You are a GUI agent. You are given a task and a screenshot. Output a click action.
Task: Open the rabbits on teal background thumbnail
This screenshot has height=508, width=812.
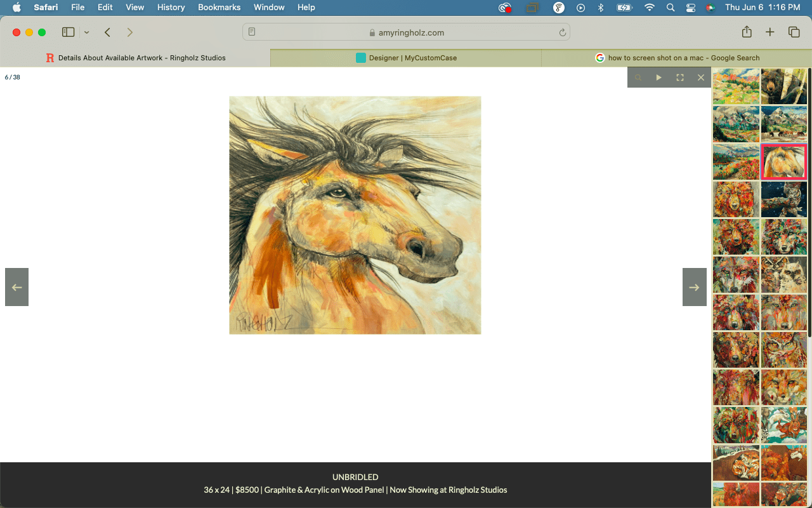pos(783,425)
